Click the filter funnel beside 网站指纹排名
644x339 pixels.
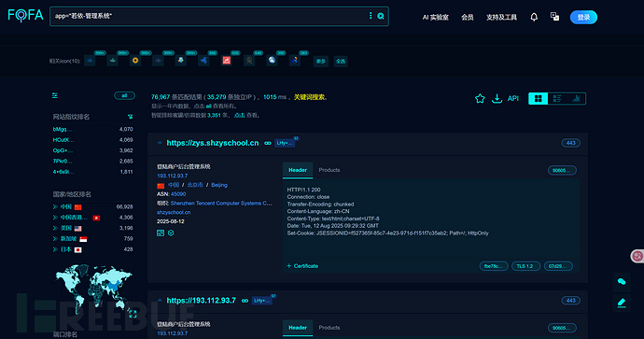130,117
